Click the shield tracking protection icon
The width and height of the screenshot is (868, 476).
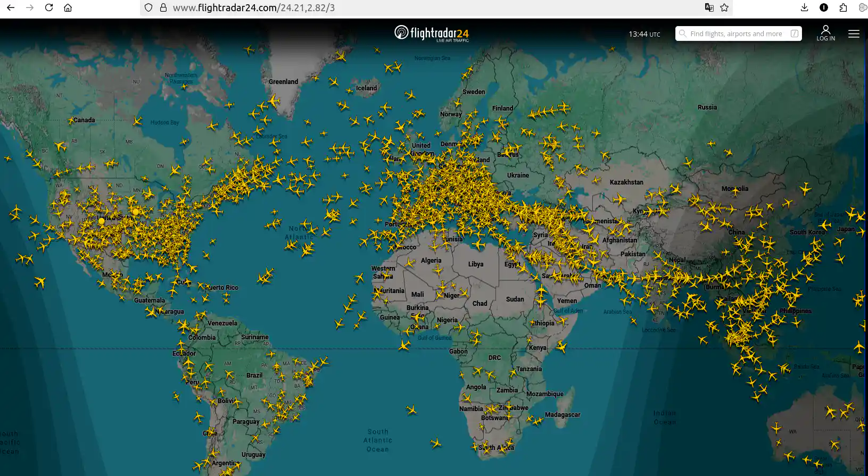[148, 7]
